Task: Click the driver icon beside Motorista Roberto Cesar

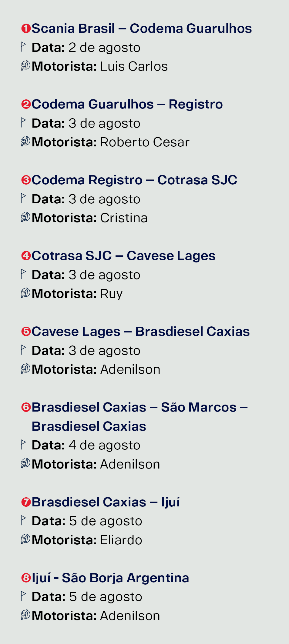Action: point(26,142)
